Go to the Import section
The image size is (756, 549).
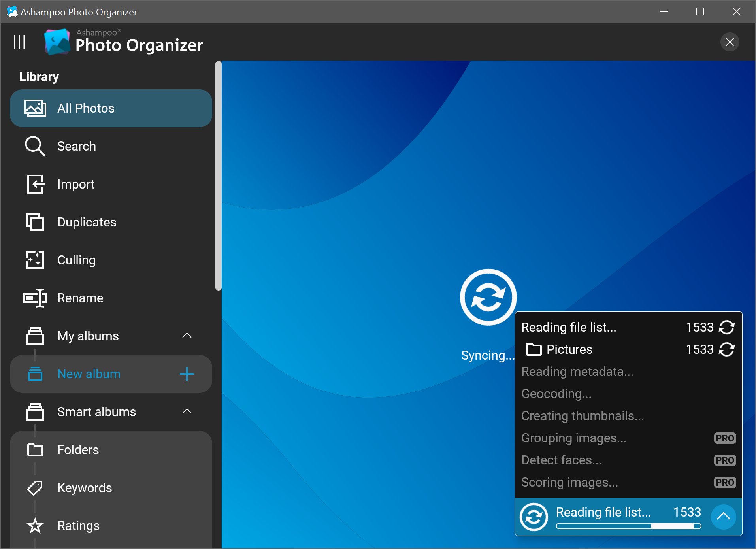pos(111,184)
